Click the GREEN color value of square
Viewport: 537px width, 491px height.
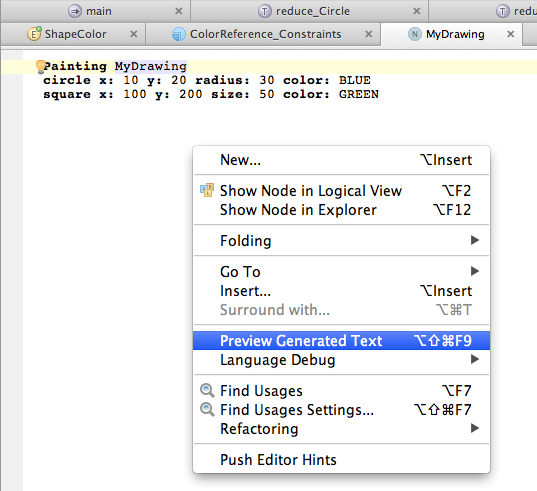(x=359, y=94)
